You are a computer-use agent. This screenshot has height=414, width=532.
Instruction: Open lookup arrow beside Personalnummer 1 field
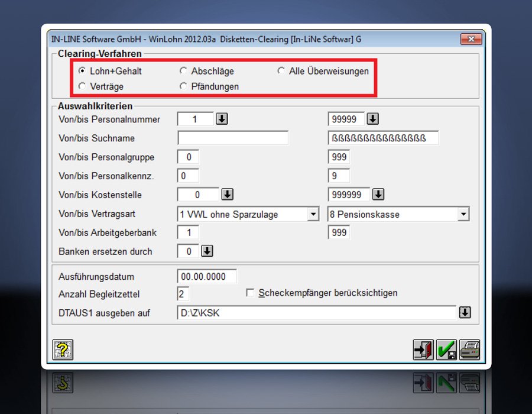point(222,119)
